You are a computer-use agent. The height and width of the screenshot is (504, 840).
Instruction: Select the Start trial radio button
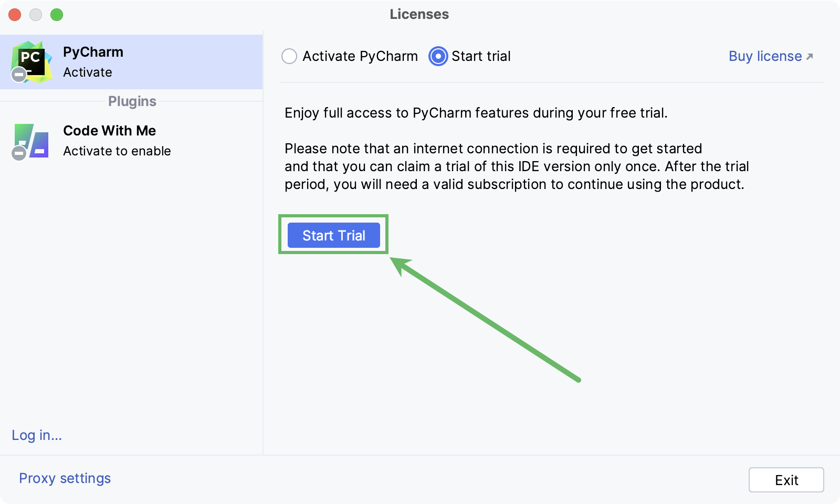(438, 56)
